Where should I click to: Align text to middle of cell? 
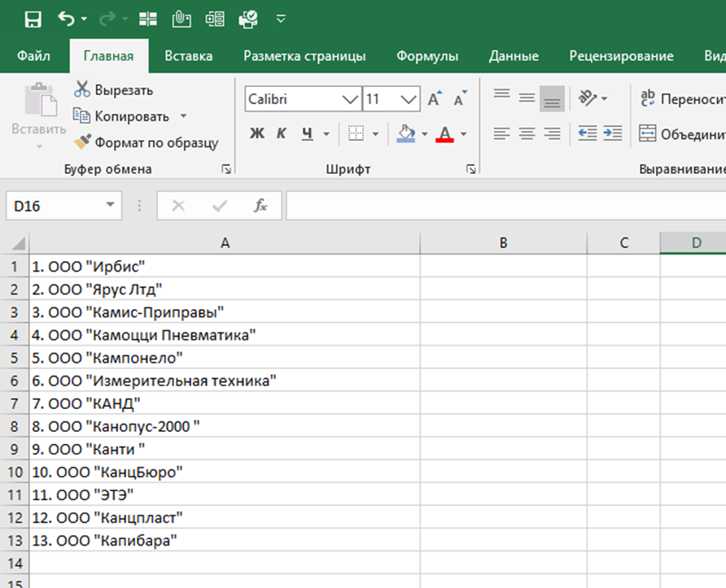coord(527,98)
